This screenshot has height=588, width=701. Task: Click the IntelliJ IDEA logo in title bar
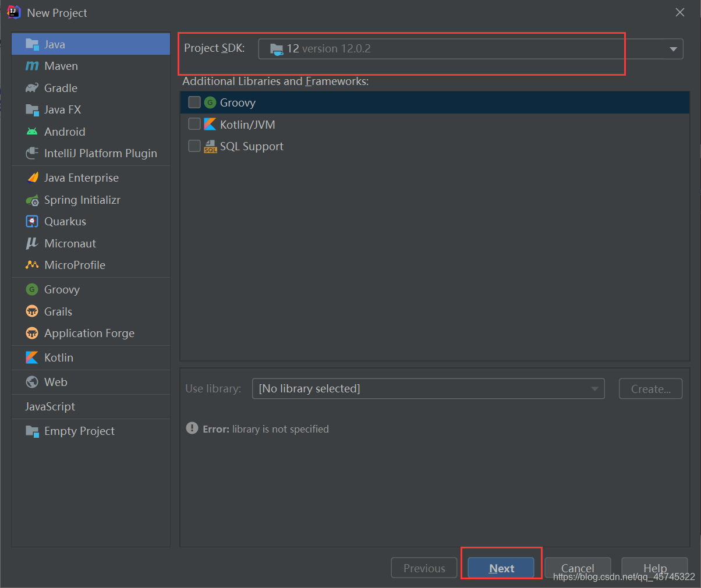click(14, 12)
